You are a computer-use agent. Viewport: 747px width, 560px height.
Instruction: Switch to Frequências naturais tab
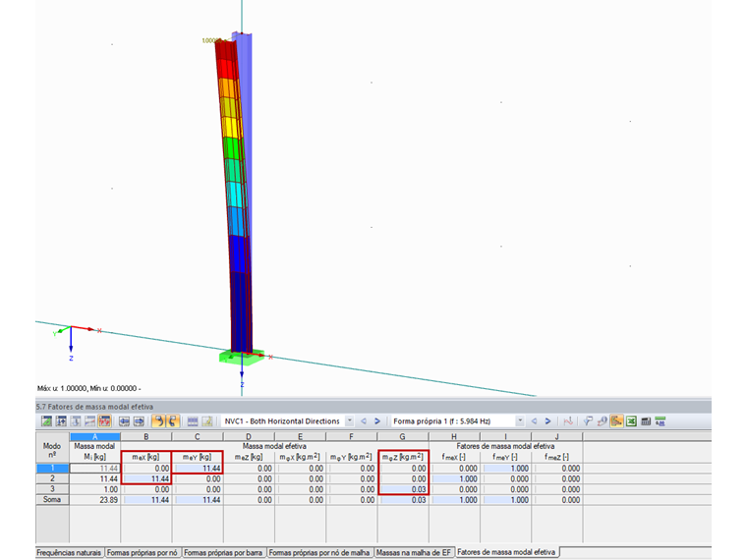coord(69,552)
